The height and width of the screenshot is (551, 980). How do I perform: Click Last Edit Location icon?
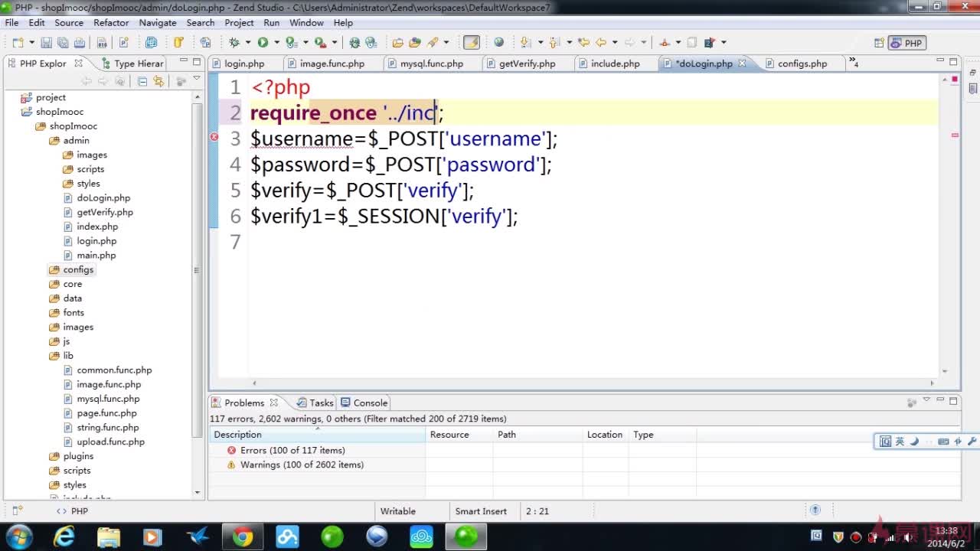tap(583, 43)
